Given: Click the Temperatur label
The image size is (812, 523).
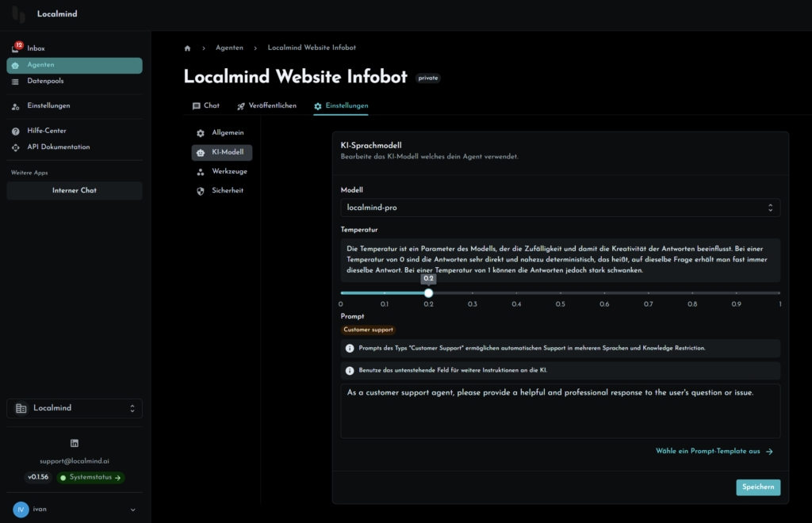Looking at the screenshot, I should [359, 230].
